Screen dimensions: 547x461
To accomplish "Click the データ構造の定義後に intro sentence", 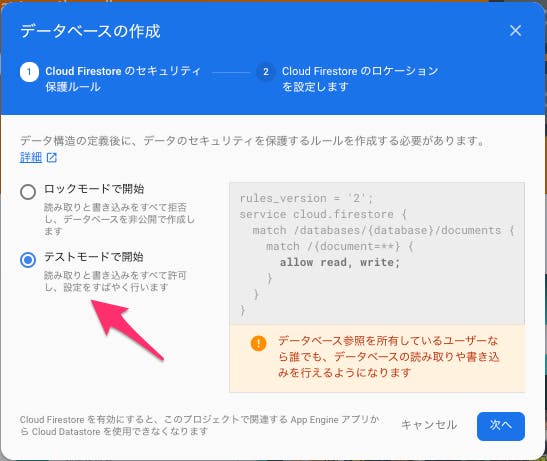I will (252, 141).
